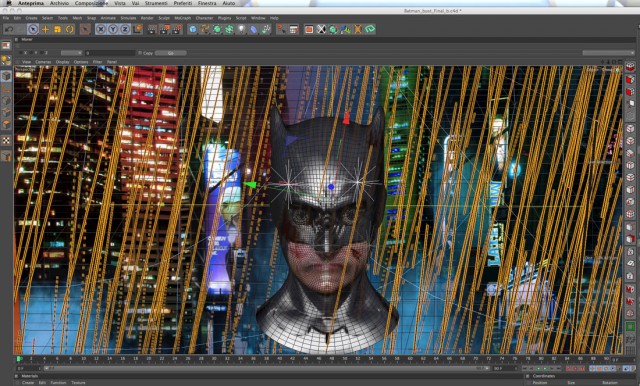
Task: Open the Sculpt menu
Action: 164,18
